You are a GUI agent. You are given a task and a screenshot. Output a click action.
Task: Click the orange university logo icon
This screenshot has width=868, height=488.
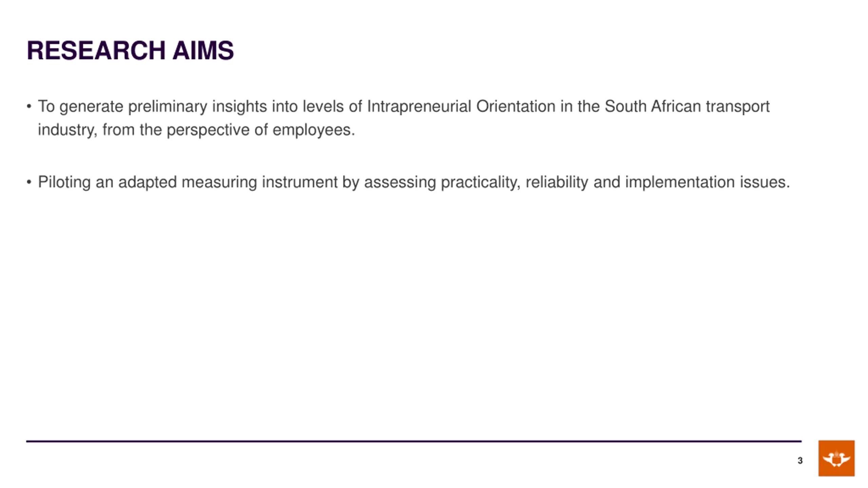pos(836,458)
